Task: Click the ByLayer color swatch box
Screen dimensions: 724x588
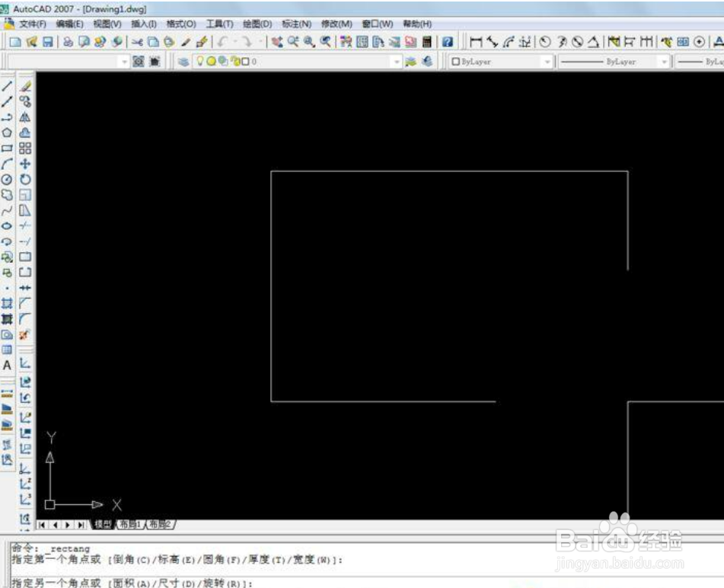Action: (456, 62)
